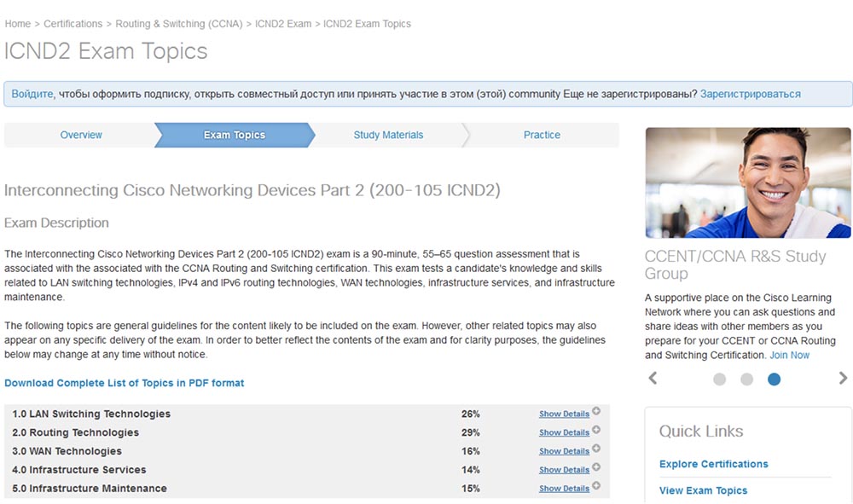Click the smiling man banner image

(748, 182)
